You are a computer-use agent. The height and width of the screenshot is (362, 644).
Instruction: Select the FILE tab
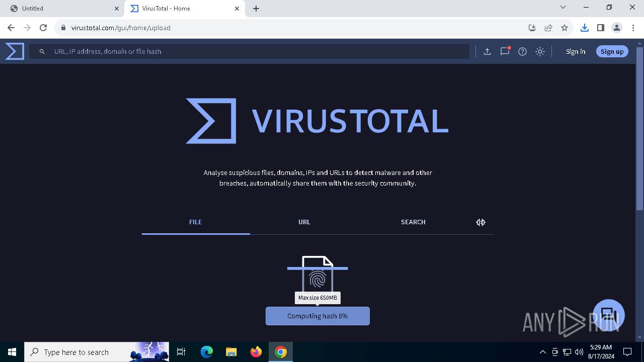(x=196, y=222)
